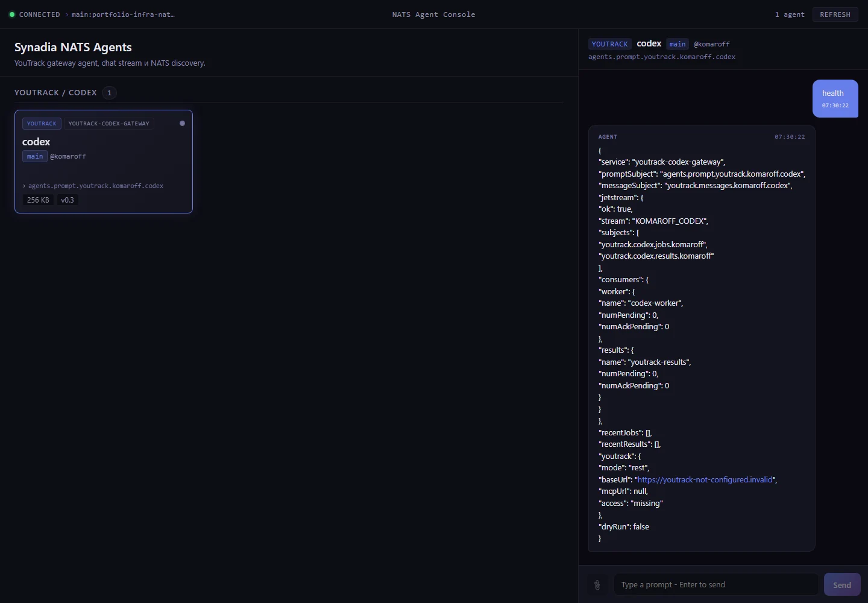Click the Synadia NATS Agents heading
Viewport: 868px width, 603px height.
pyautogui.click(x=73, y=47)
